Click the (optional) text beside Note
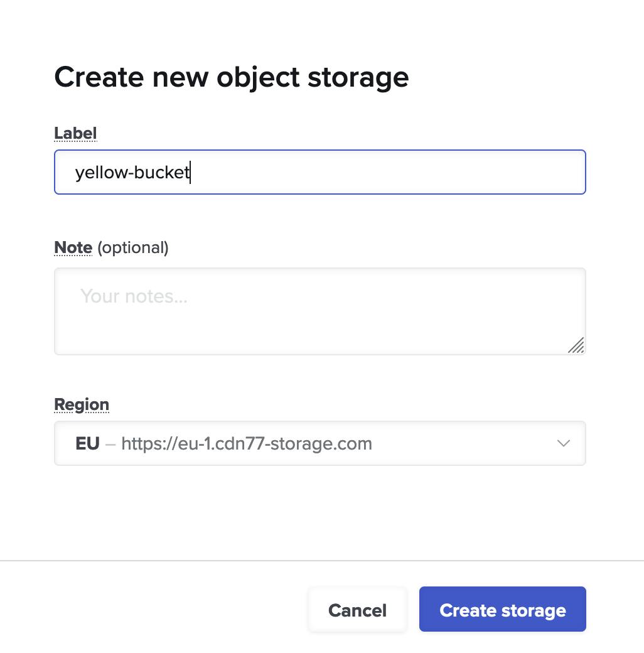This screenshot has width=644, height=653. point(133,248)
